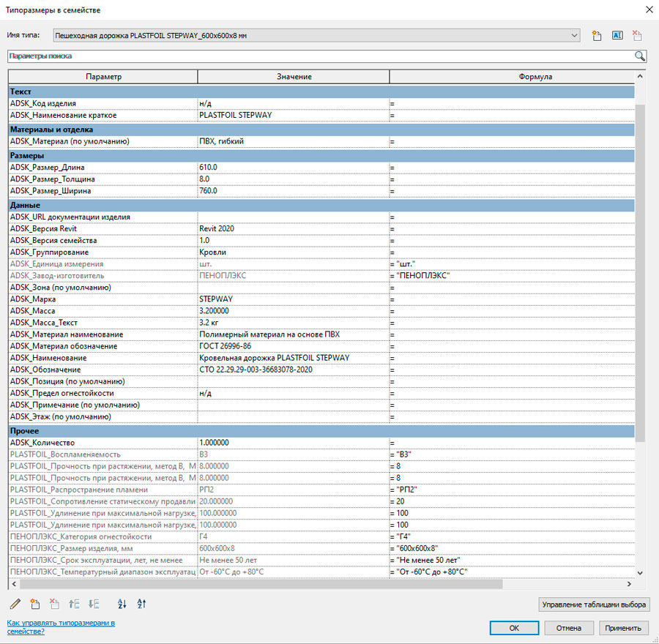Click the OK button
This screenshot has height=644, width=659.
tap(514, 628)
